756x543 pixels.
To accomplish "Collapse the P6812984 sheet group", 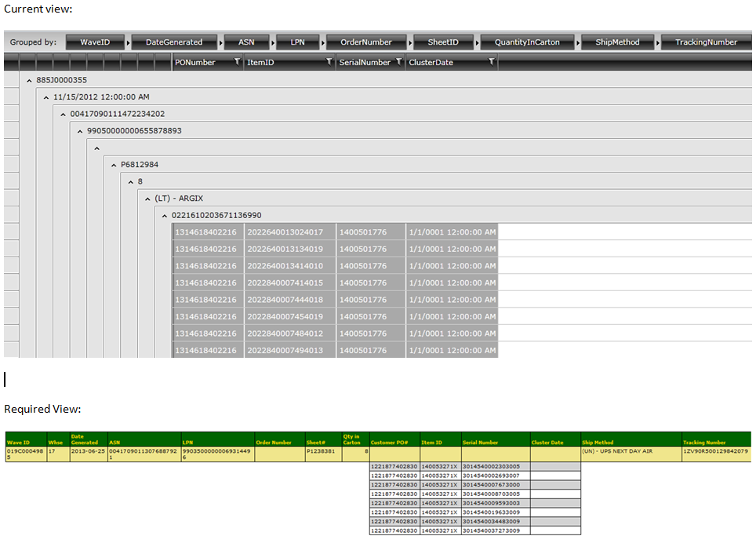I will point(114,165).
